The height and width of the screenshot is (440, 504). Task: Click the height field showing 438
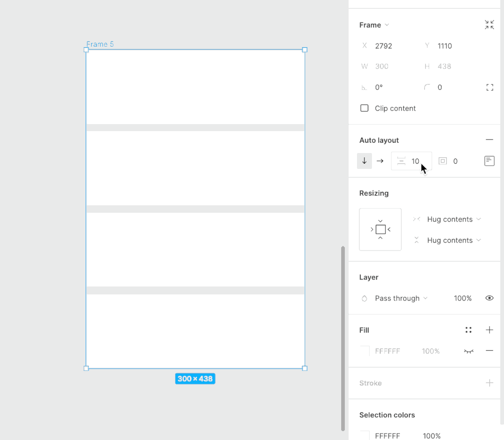[x=444, y=66]
